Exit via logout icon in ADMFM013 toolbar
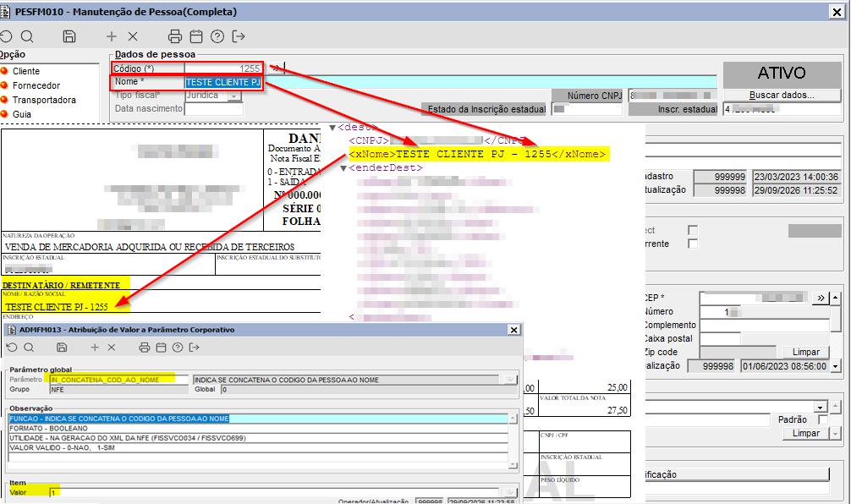 (194, 348)
